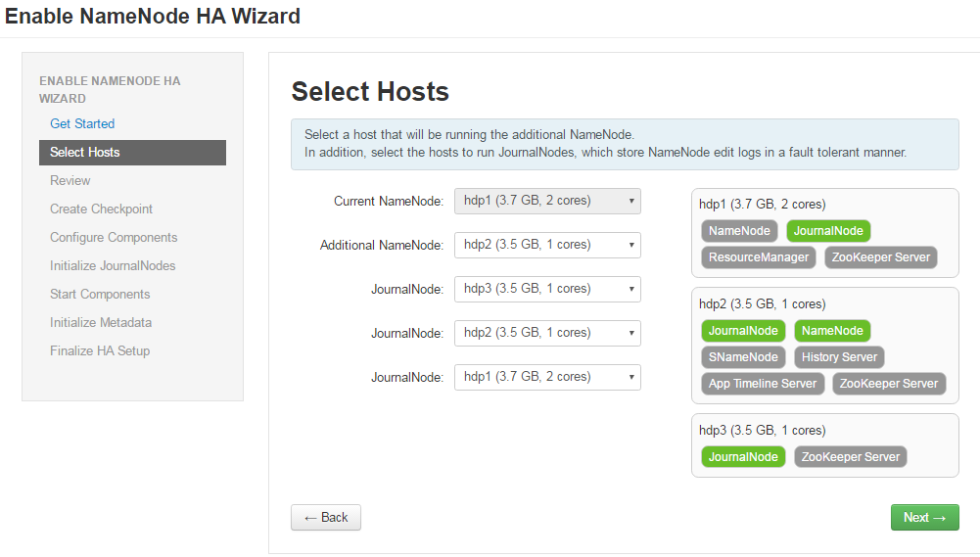Viewport: 980px width, 557px height.
Task: Click the Start Components step
Action: [x=100, y=294]
